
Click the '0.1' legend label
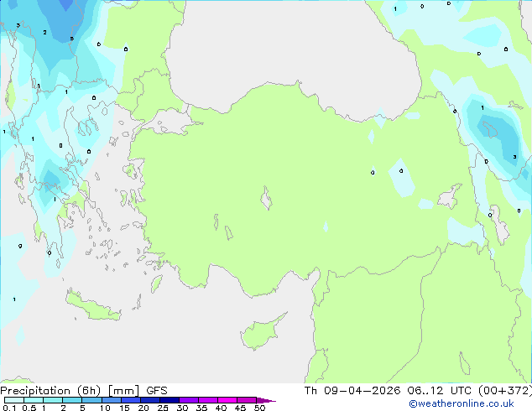coord(9,408)
